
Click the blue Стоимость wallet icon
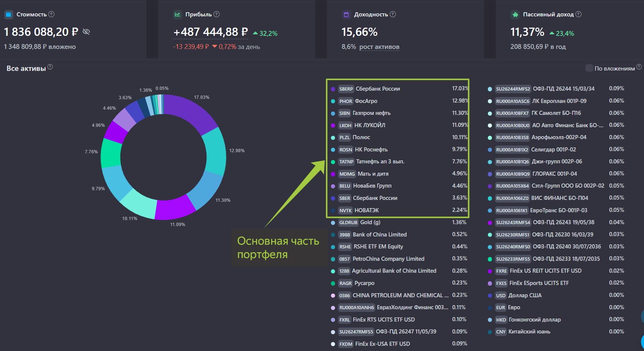coord(9,15)
